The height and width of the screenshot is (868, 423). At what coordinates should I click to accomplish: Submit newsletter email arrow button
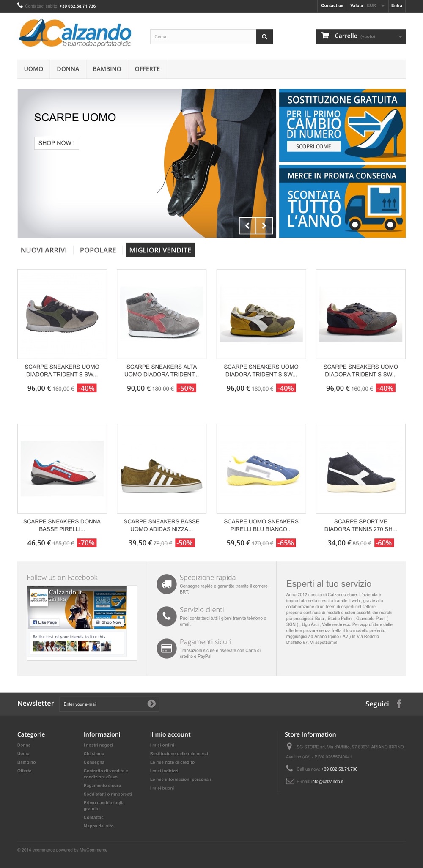point(151,704)
